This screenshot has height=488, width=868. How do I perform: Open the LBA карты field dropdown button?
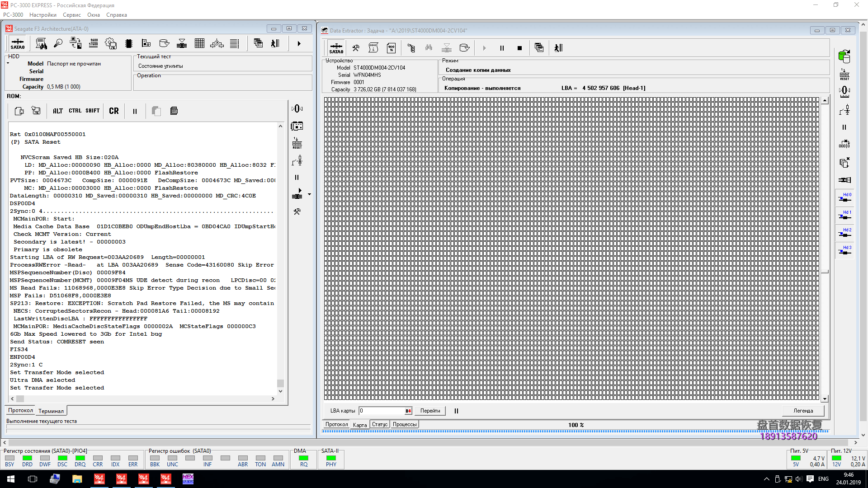tap(408, 411)
